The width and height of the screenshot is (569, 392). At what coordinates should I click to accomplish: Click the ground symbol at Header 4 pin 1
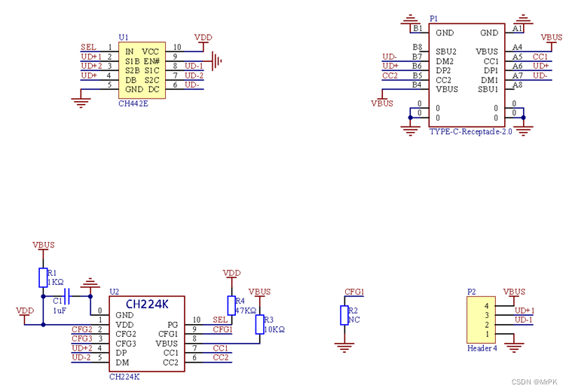(514, 348)
